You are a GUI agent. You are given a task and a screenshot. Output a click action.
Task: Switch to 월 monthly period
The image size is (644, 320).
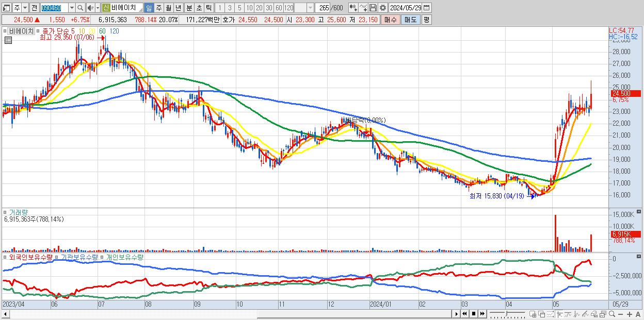point(168,8)
